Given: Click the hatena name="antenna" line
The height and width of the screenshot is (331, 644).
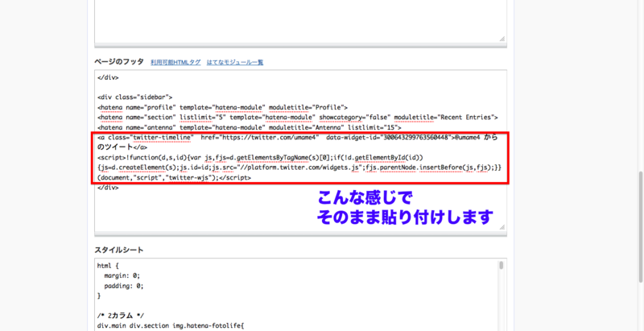Looking at the screenshot, I should click(250, 128).
